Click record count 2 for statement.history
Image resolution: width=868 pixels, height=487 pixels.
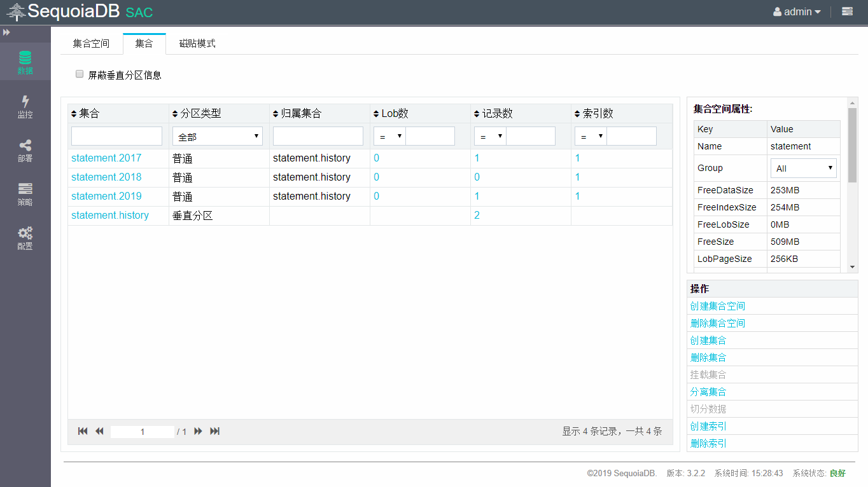pyautogui.click(x=477, y=215)
